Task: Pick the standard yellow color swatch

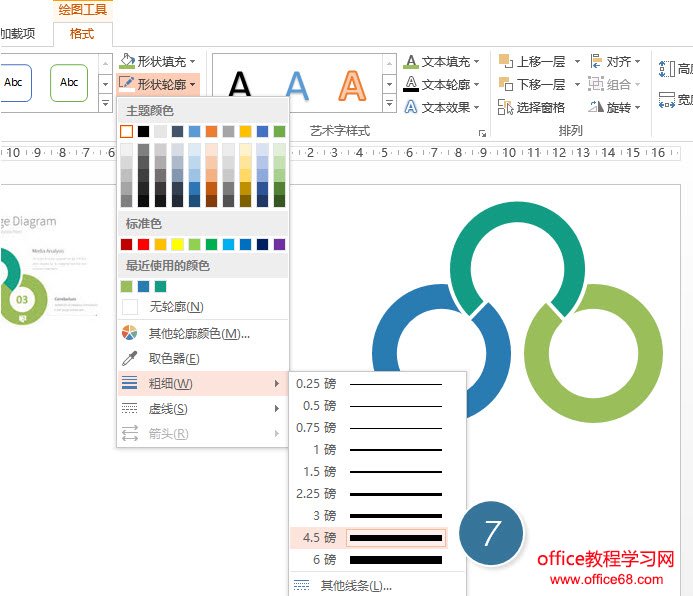Action: click(x=177, y=244)
